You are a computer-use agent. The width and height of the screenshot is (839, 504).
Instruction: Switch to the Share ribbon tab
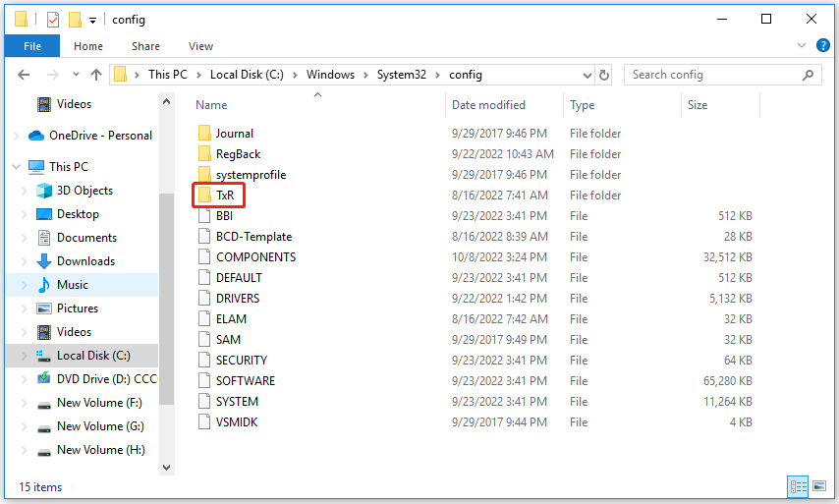click(145, 46)
